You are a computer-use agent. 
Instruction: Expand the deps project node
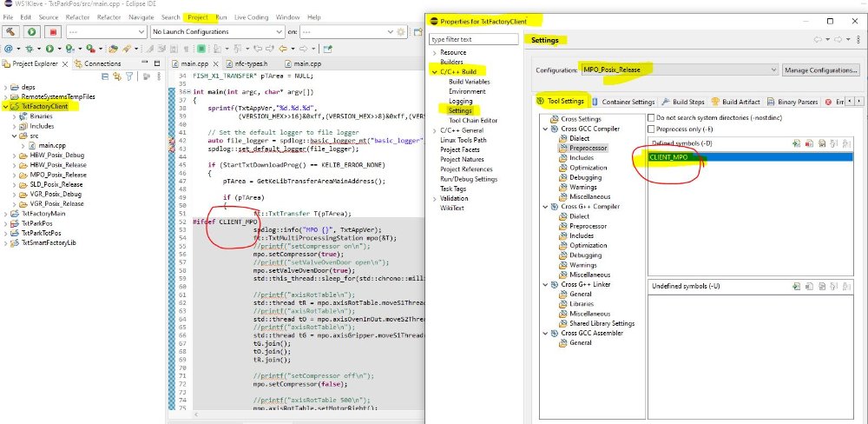[5, 87]
